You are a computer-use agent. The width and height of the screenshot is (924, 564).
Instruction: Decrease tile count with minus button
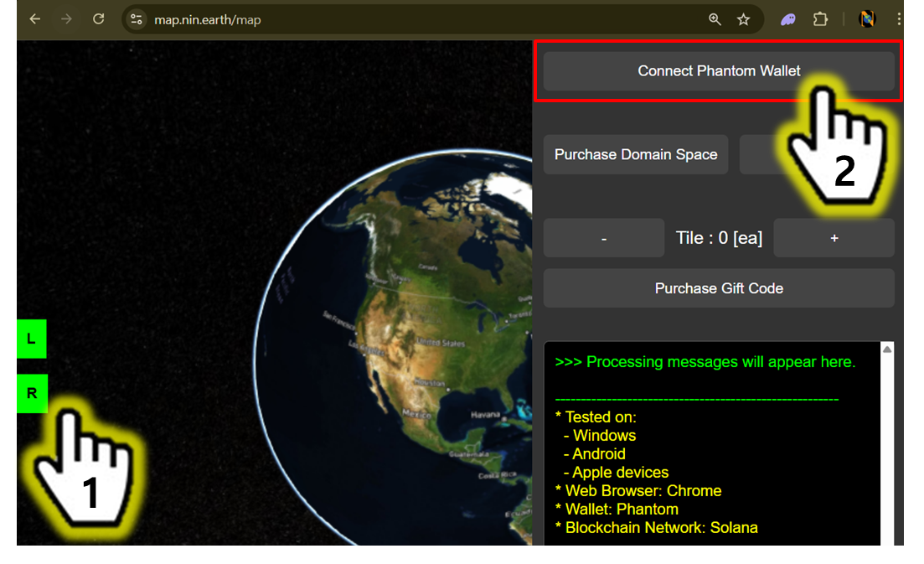(604, 238)
